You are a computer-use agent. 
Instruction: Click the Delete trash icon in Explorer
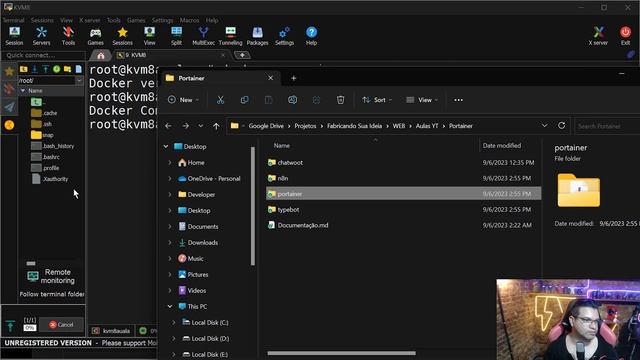(x=340, y=100)
